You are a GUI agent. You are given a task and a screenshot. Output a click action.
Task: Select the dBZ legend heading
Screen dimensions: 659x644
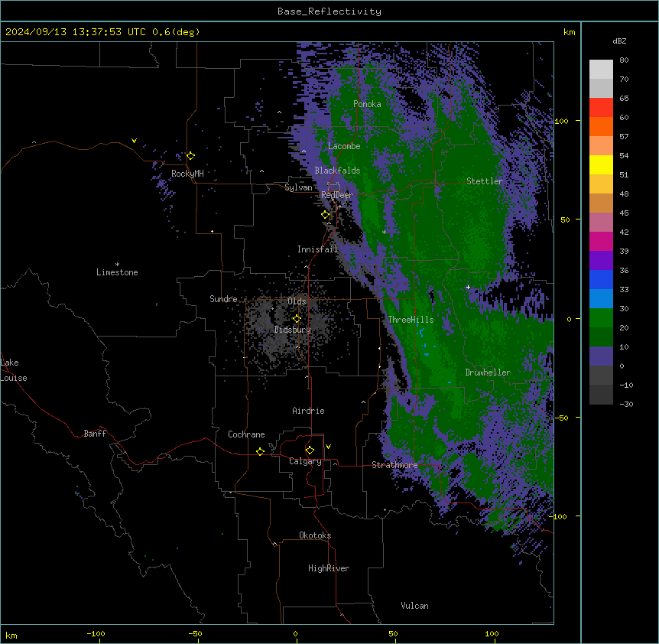pos(619,41)
